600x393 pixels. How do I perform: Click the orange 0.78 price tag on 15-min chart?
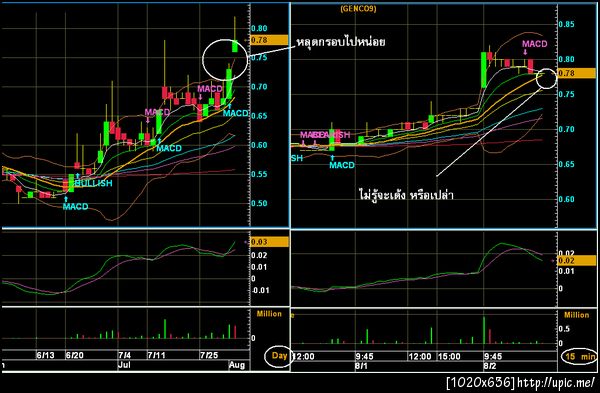click(577, 73)
